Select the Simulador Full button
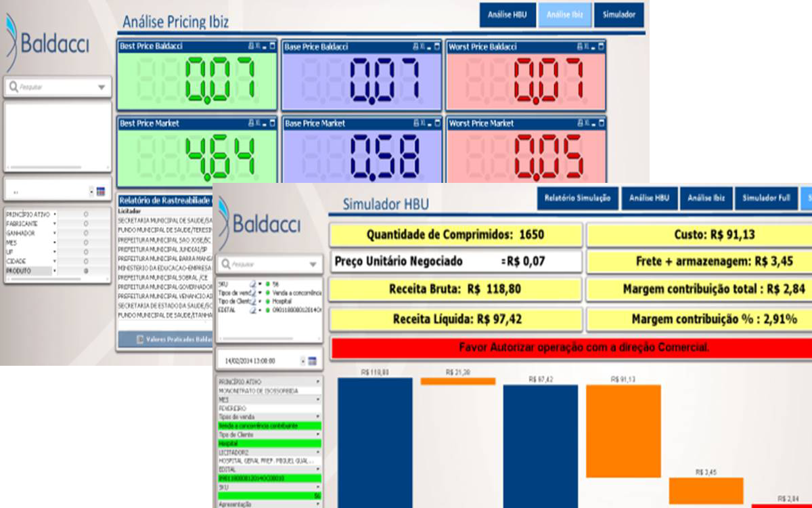The image size is (812, 508). [766, 198]
